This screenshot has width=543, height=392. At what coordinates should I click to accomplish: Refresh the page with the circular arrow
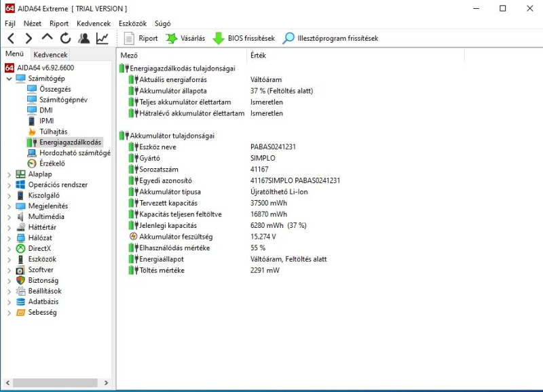65,38
